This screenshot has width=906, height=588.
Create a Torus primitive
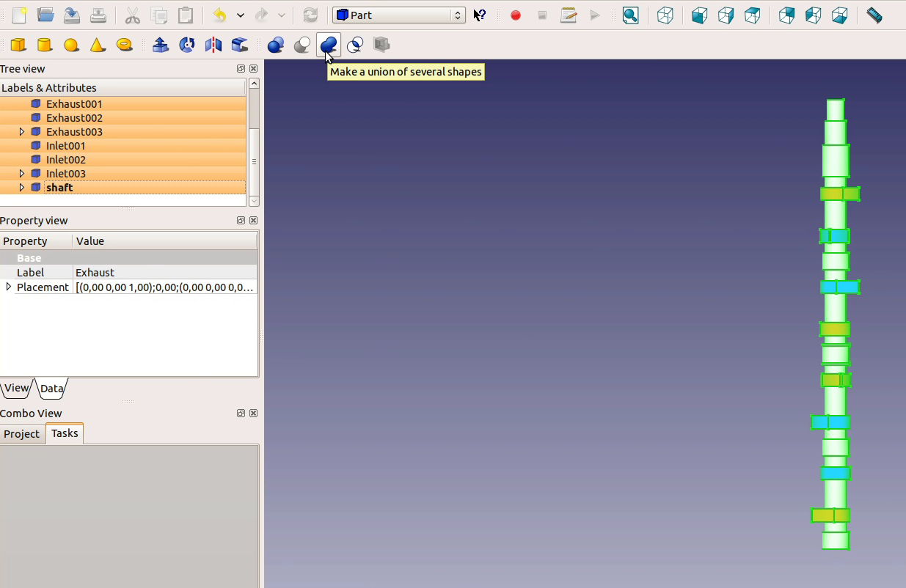click(124, 45)
